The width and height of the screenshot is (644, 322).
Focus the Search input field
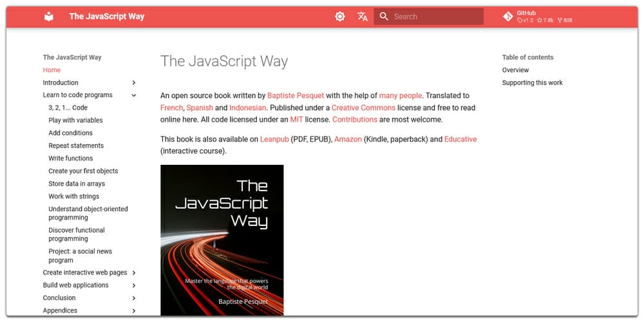428,17
